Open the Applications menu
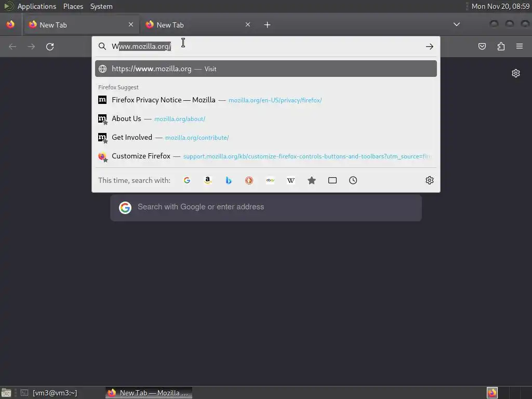Viewport: 532px width, 399px height. click(x=37, y=6)
